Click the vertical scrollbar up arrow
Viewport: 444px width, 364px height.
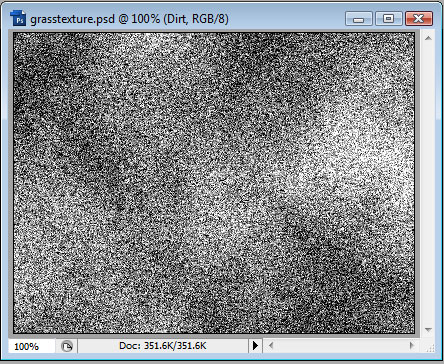pyautogui.click(x=428, y=38)
